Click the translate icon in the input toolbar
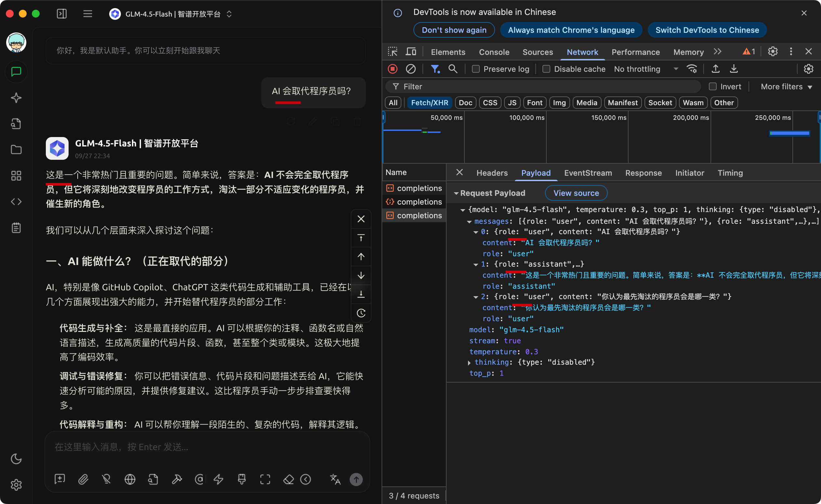The width and height of the screenshot is (821, 504). tap(335, 479)
